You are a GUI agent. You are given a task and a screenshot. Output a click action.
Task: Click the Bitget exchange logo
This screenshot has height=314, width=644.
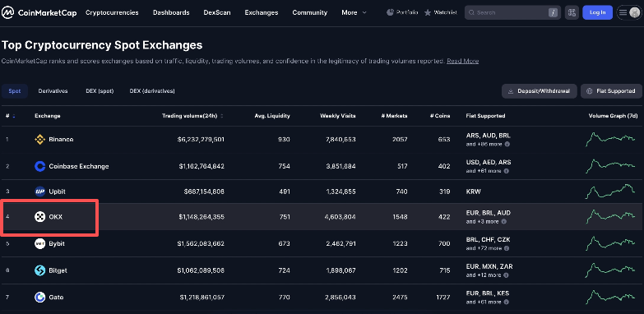[39, 270]
